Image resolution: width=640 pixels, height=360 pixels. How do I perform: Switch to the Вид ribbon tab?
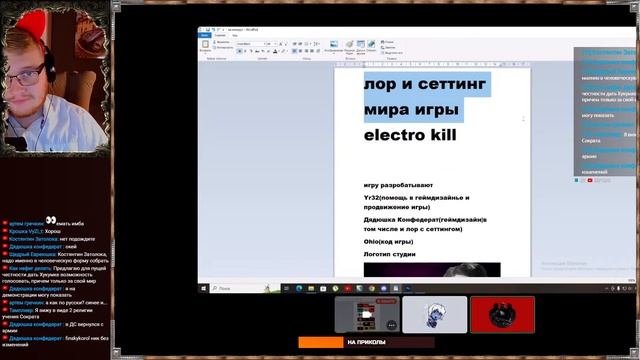click(235, 36)
